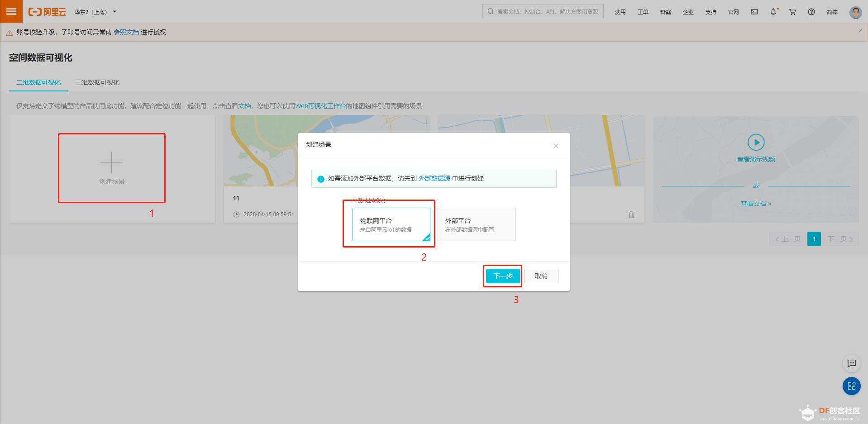Expand the 华东2（上海）region dropdown

click(x=95, y=12)
